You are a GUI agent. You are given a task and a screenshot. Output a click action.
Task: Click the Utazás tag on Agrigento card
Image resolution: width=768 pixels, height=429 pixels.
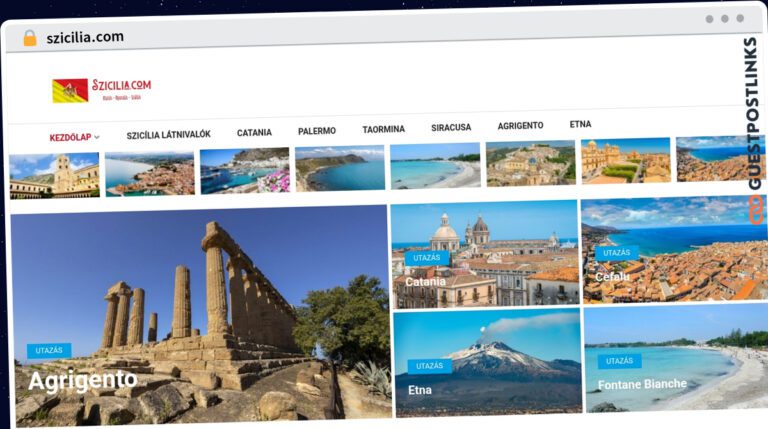tap(49, 351)
